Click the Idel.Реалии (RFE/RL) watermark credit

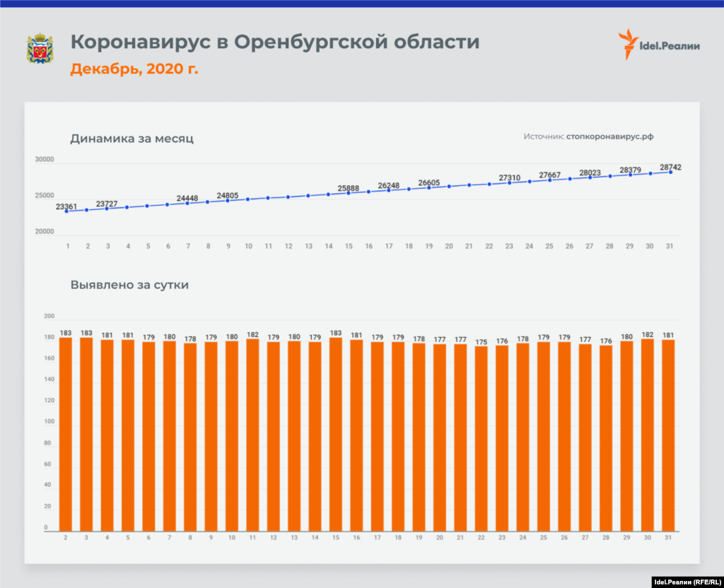(681, 581)
